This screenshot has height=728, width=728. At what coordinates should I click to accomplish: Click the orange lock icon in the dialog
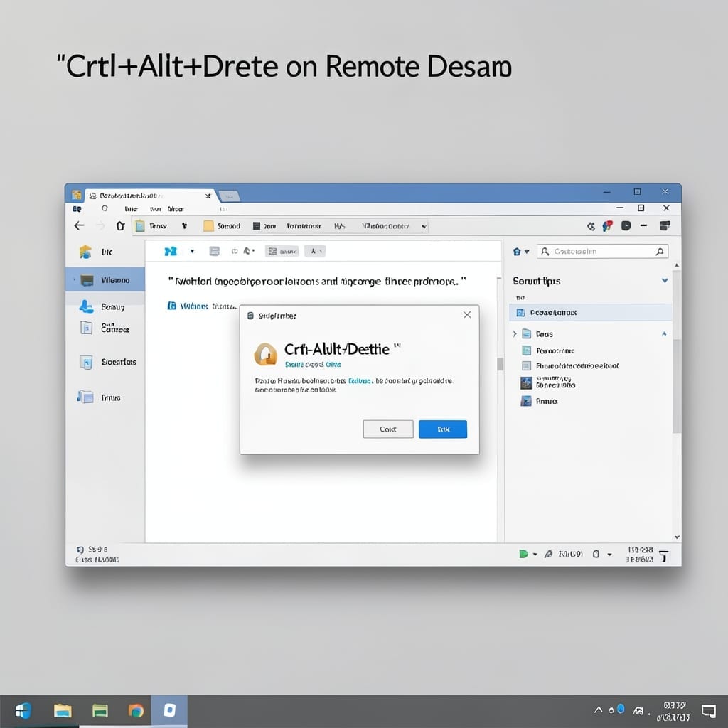(266, 354)
